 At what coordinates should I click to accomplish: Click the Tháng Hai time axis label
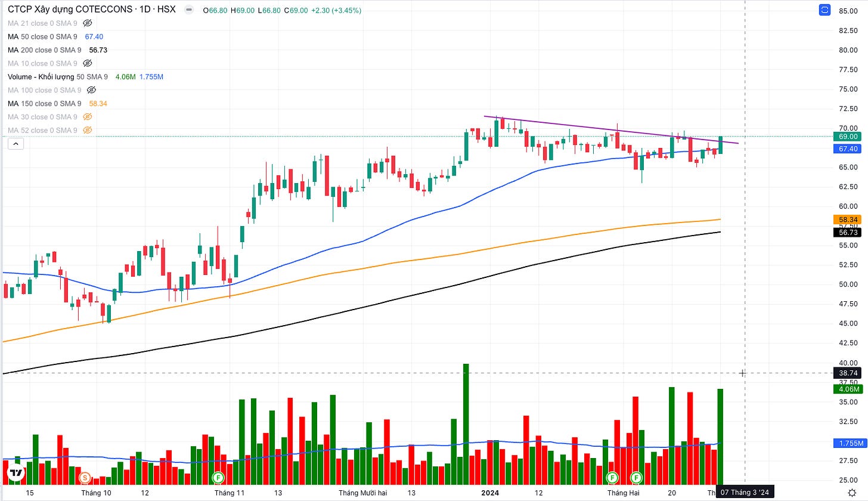coord(624,493)
